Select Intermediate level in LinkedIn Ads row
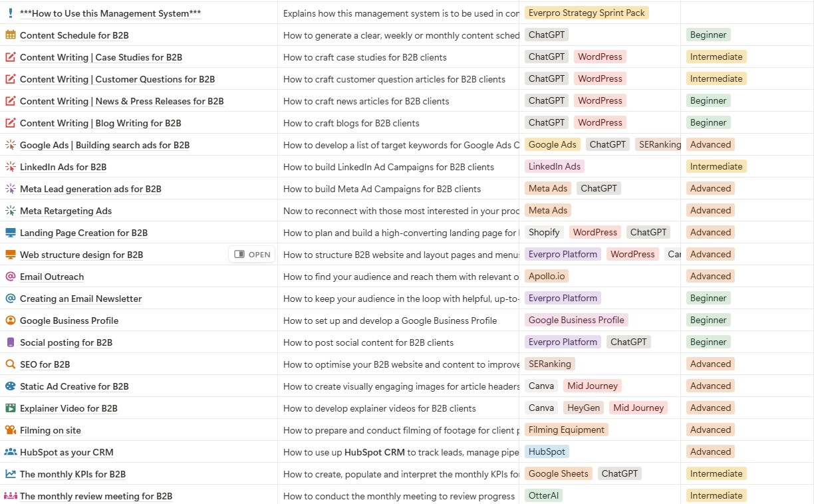This screenshot has width=814, height=504. [x=716, y=166]
